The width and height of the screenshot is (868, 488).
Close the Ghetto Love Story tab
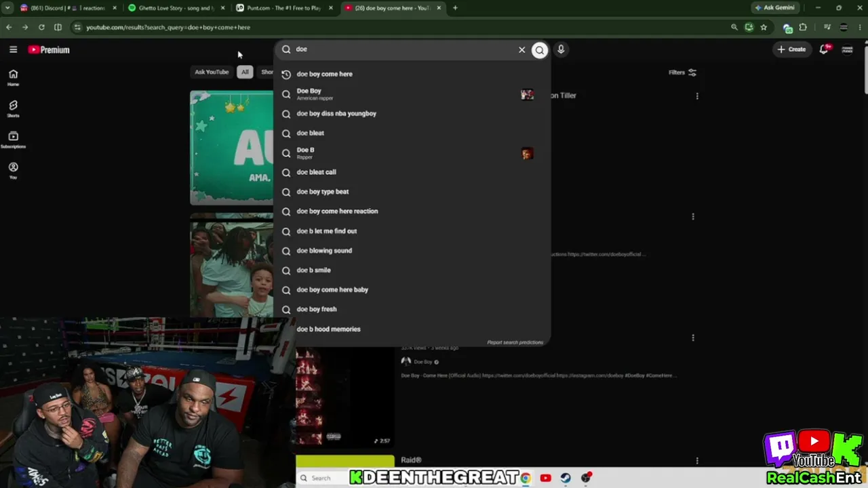222,8
